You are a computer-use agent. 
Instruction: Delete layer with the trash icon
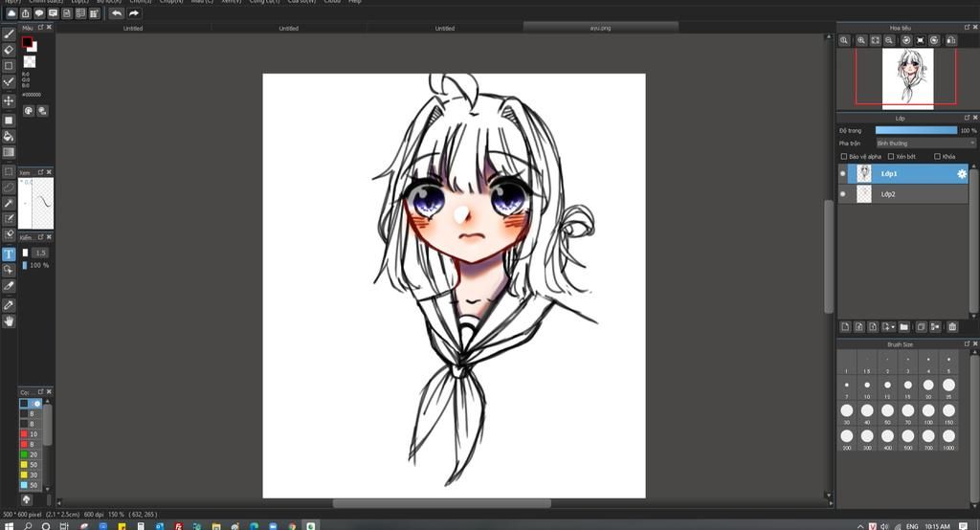pyautogui.click(x=952, y=327)
